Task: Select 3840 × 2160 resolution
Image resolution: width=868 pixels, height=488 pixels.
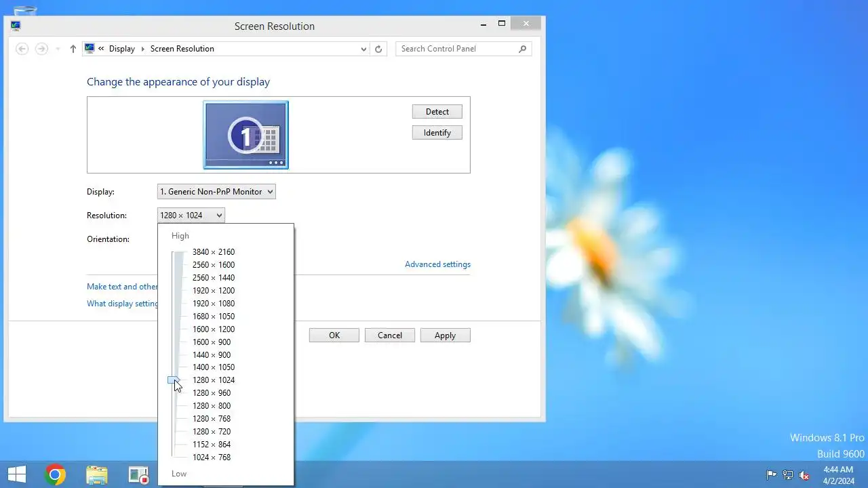Action: click(214, 252)
